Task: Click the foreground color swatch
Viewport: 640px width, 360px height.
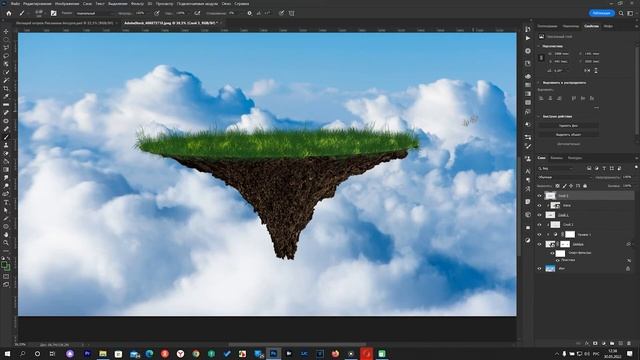Action: tap(4, 265)
